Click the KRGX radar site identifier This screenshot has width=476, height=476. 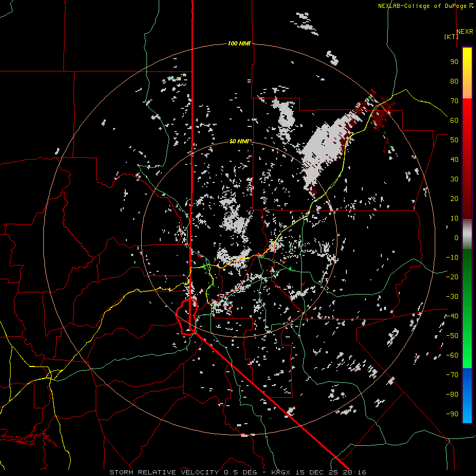[x=281, y=472]
